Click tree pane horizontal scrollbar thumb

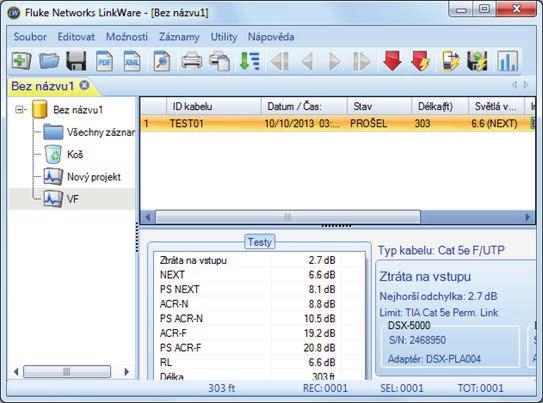(x=66, y=372)
